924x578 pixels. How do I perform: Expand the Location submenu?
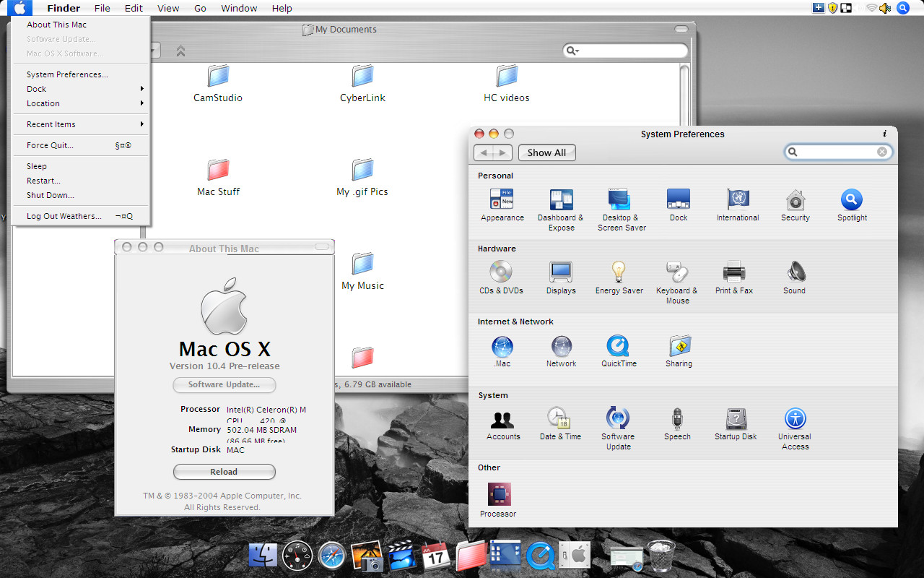pos(80,103)
